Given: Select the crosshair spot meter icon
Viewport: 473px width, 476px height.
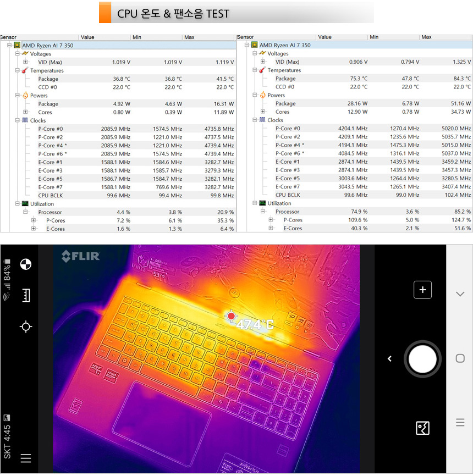Looking at the screenshot, I should [25, 327].
